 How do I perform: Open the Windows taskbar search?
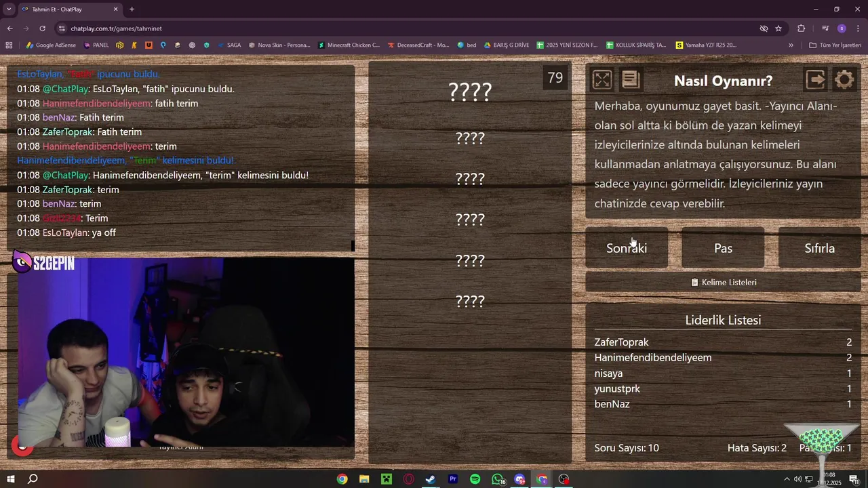pos(33,479)
